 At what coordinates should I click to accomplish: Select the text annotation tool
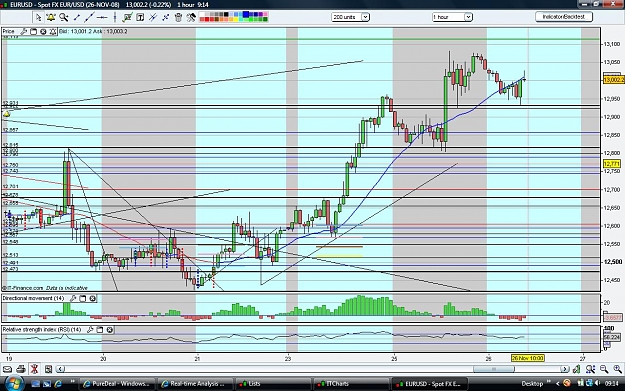click(x=140, y=17)
